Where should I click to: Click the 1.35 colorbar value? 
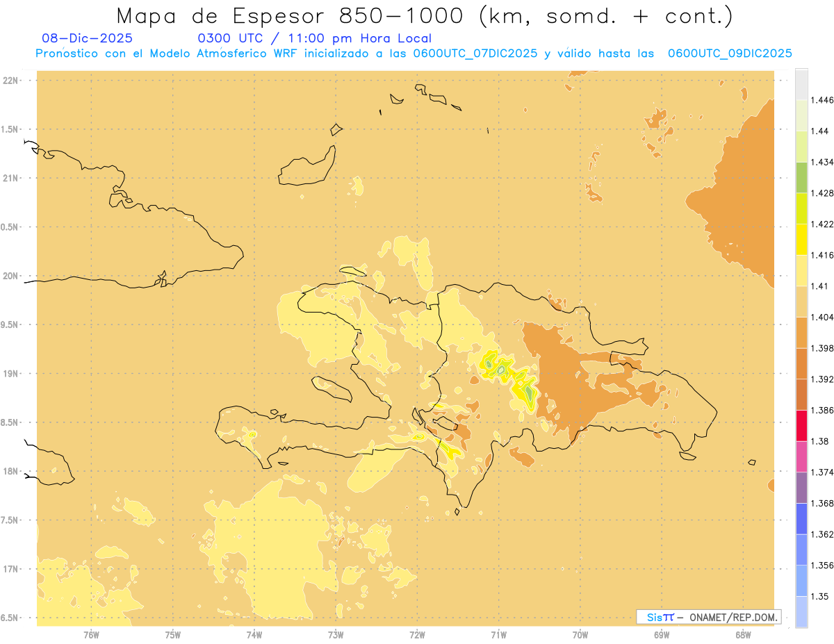(x=820, y=596)
